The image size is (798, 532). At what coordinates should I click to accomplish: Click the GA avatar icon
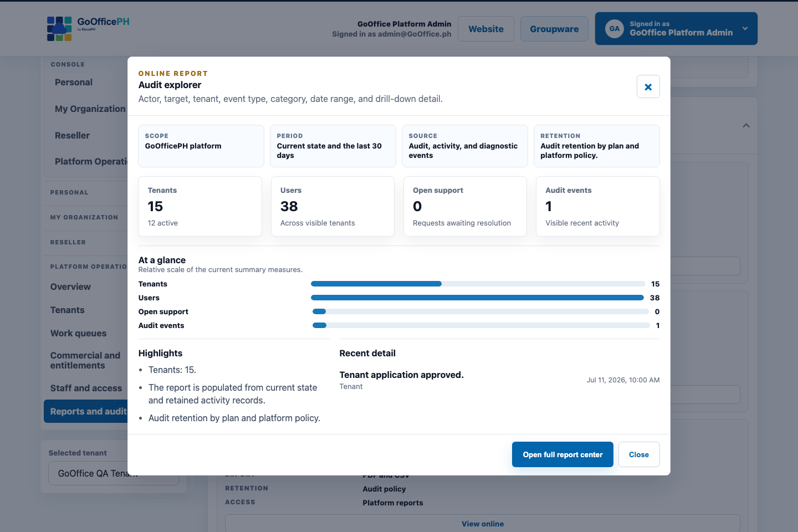pyautogui.click(x=615, y=29)
